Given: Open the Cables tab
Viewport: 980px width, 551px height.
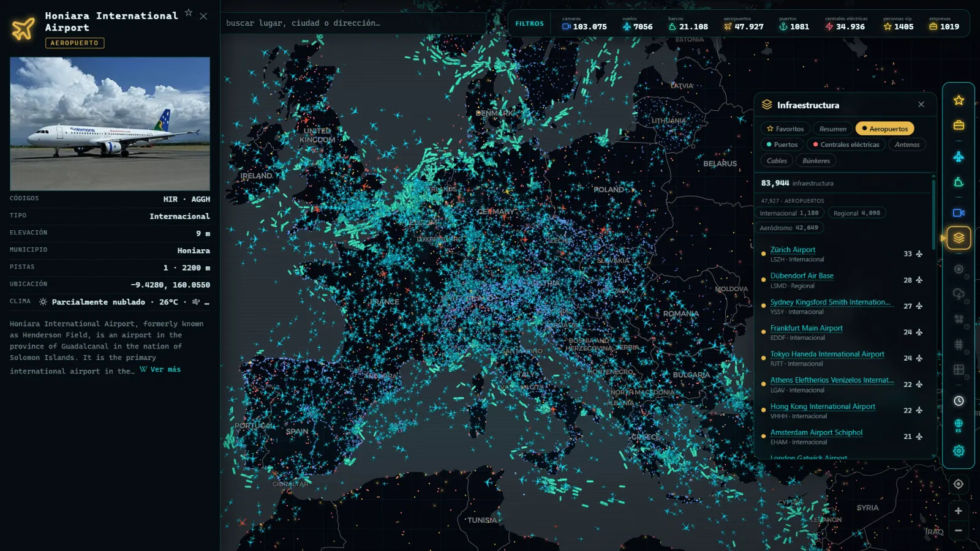Looking at the screenshot, I should 777,160.
